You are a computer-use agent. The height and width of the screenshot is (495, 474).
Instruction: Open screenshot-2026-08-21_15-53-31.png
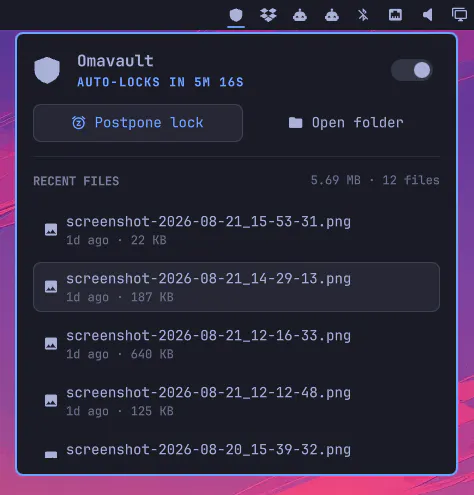[x=236, y=230]
